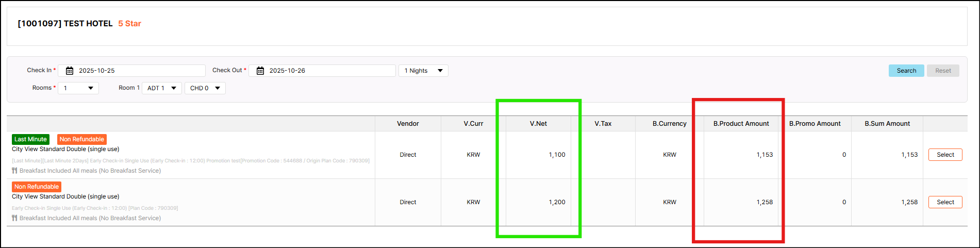Click the Check In date field

[x=138, y=71]
